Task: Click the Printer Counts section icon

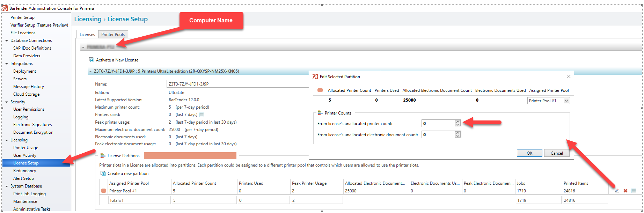Action: pyautogui.click(x=320, y=113)
